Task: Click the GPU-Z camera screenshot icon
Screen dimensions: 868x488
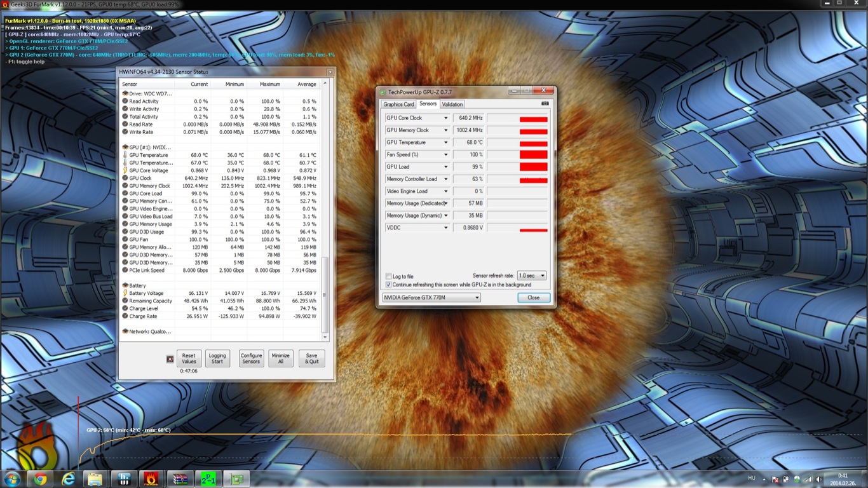Action: (x=545, y=104)
